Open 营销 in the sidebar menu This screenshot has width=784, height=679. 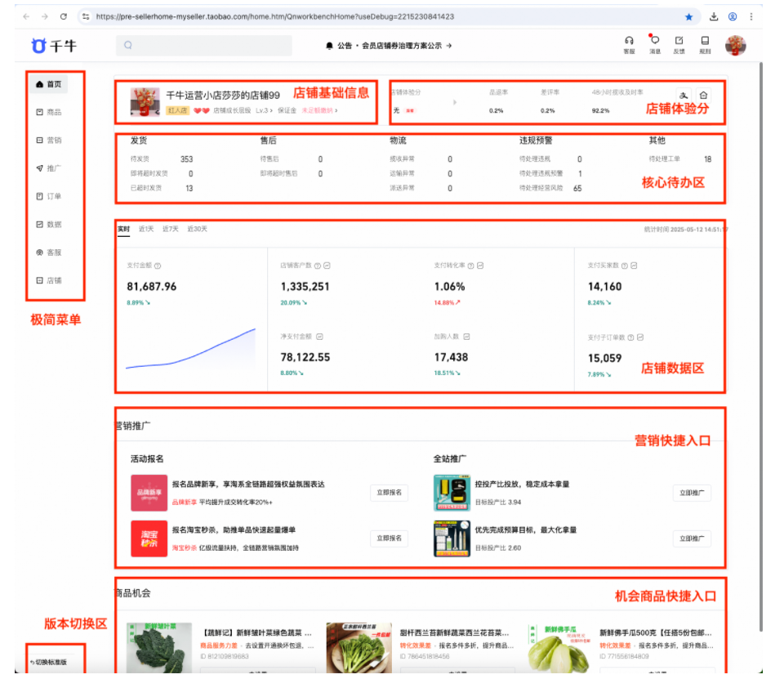click(48, 140)
